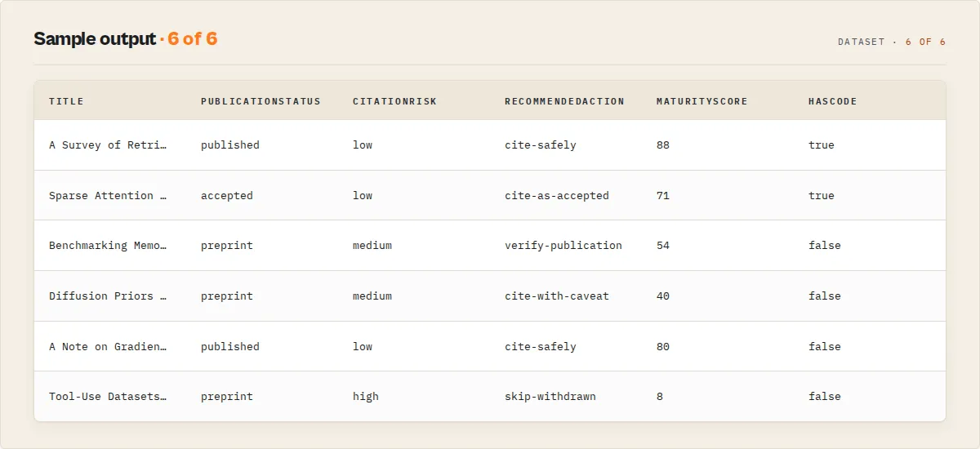Click 'published' status in the Gradient note row
The height and width of the screenshot is (449, 980).
point(230,347)
